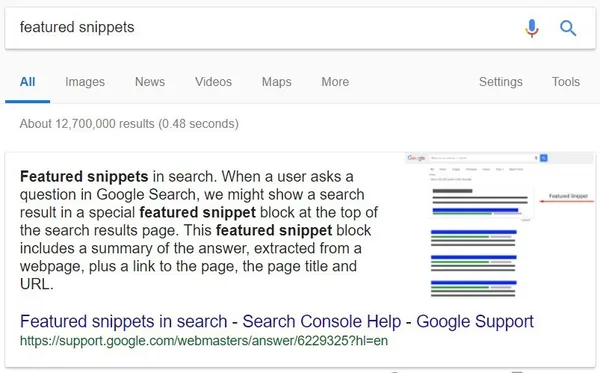Show the search Tools options

566,82
